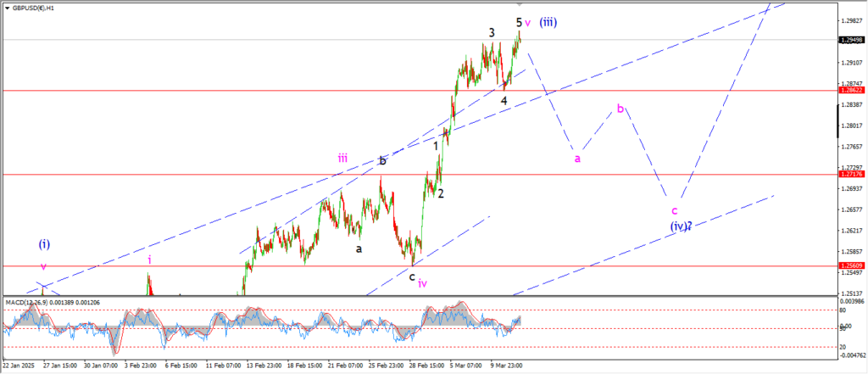Select the black c wave label

[x=411, y=276]
